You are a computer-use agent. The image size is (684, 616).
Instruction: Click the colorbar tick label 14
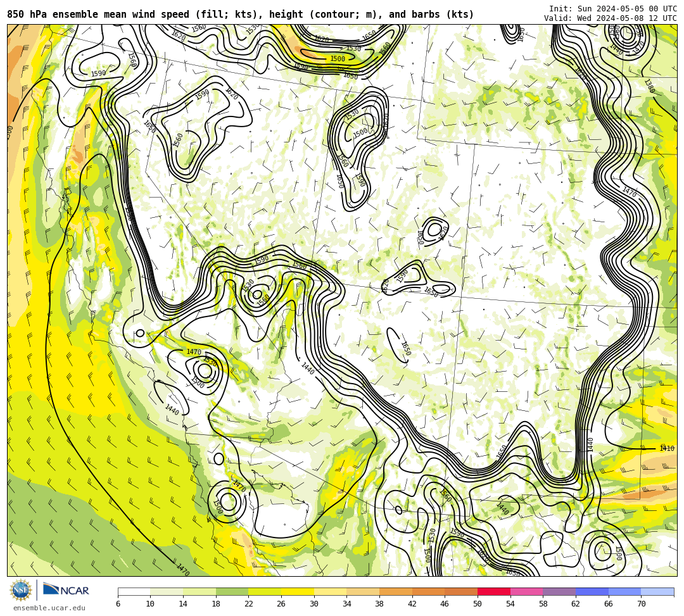183,604
